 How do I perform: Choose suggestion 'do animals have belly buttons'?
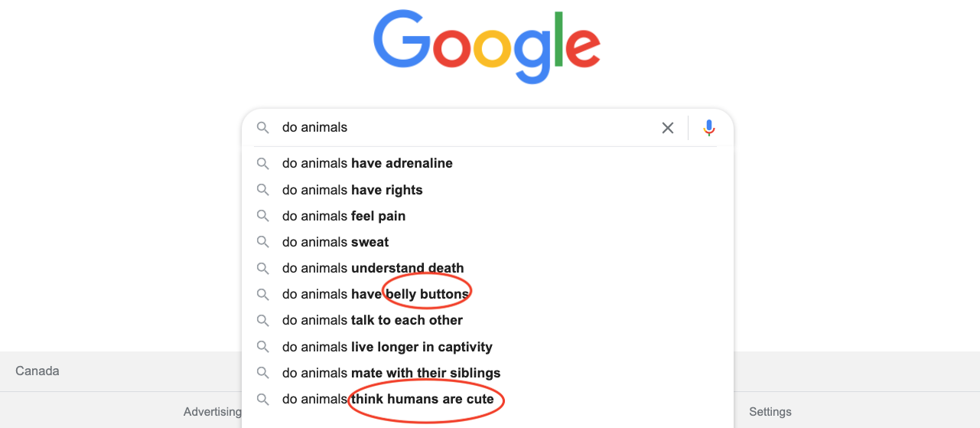pyautogui.click(x=487, y=294)
